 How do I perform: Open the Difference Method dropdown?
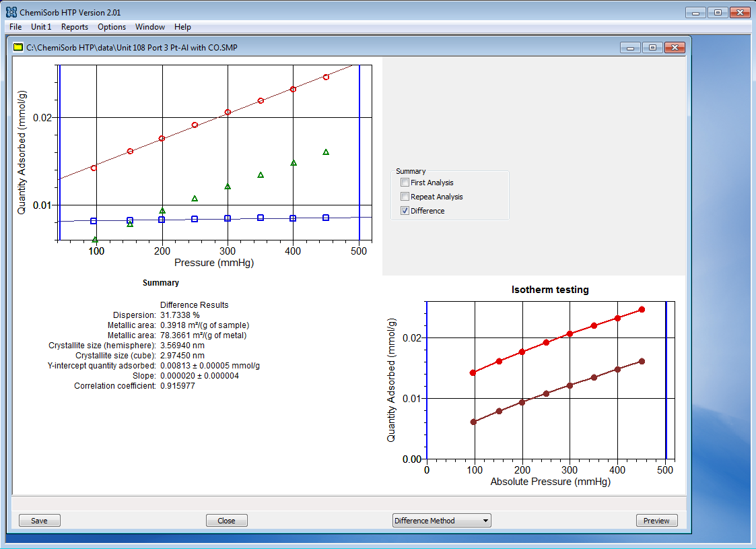coord(442,521)
